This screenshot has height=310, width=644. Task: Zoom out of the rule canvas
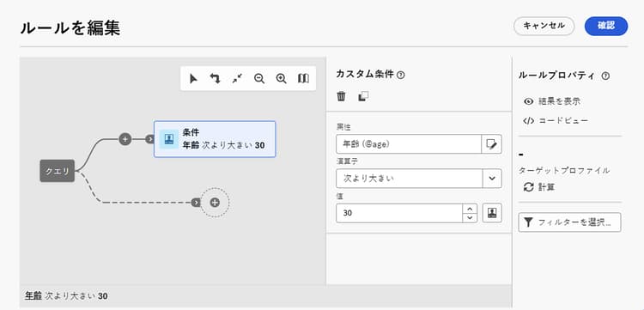(x=259, y=78)
